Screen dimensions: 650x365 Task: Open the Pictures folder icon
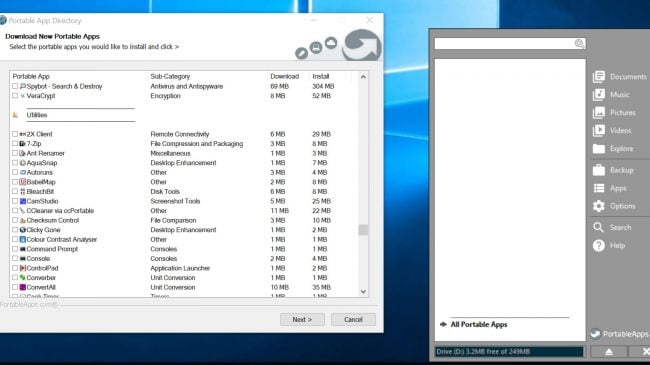pyautogui.click(x=599, y=112)
